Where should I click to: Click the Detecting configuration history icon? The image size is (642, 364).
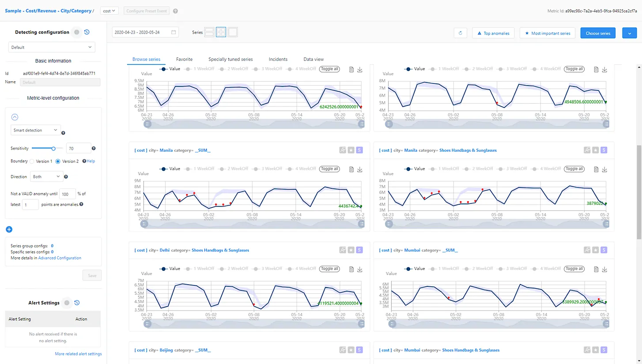[x=87, y=32]
